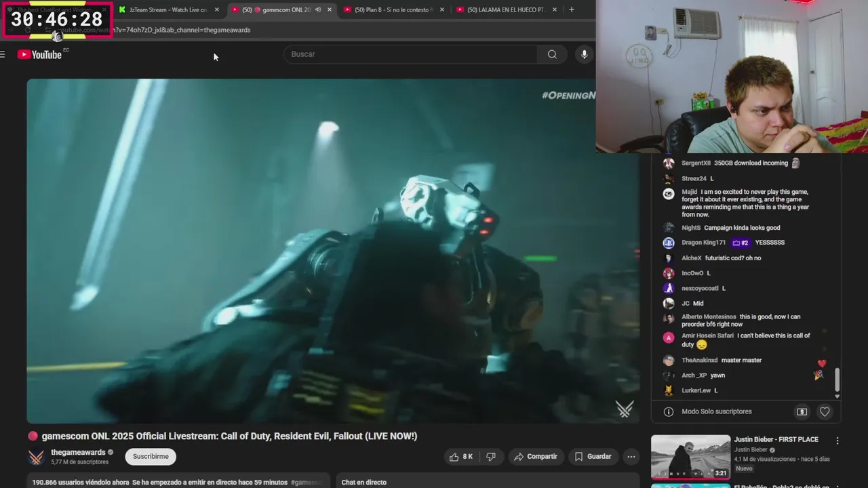
Task: Mute the gamescom tab via speaker icon
Action: coord(318,9)
